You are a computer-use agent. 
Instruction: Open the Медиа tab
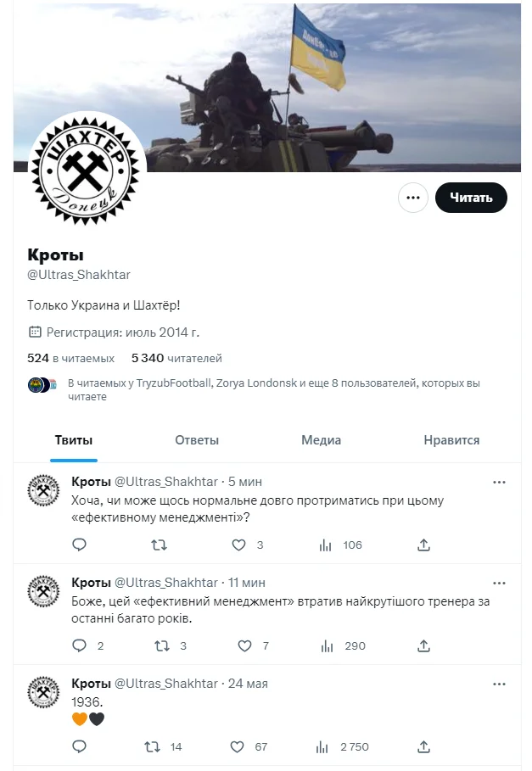click(x=321, y=440)
